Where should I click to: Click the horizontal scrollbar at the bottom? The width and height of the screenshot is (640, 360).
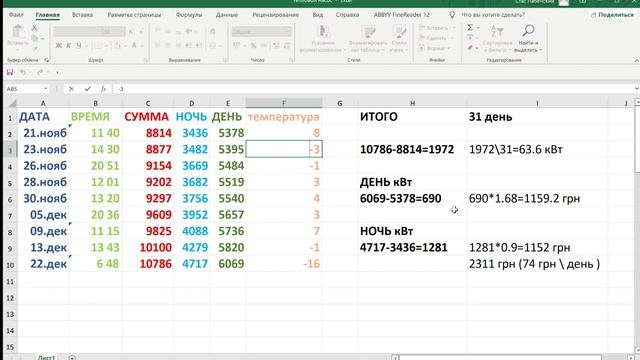tap(500, 358)
